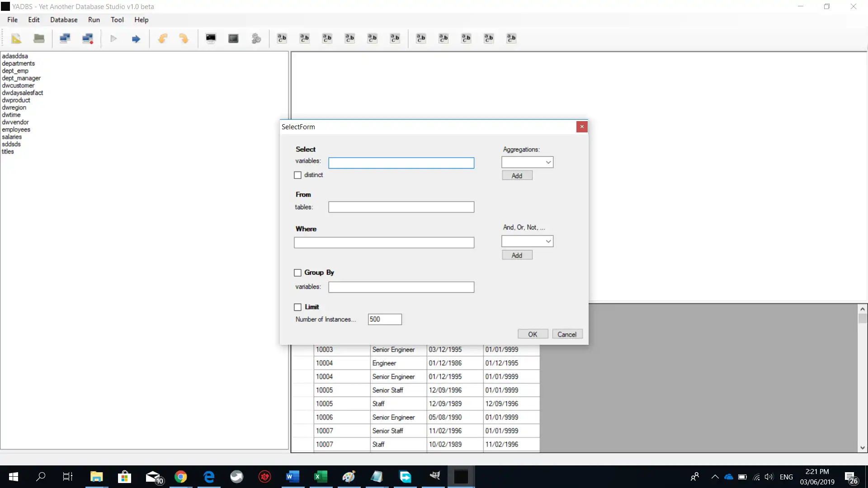Open Google Chrome from taskbar
This screenshot has height=488, width=868.
(181, 477)
